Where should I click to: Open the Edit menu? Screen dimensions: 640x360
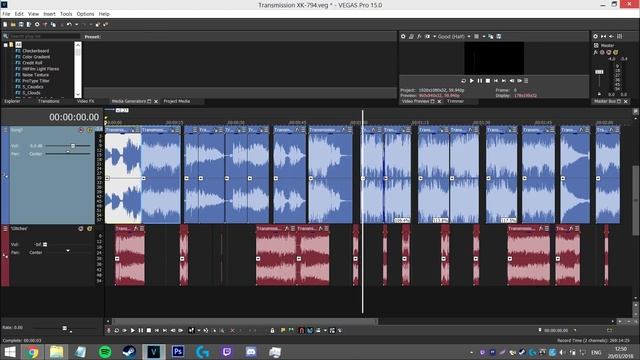tap(19, 14)
